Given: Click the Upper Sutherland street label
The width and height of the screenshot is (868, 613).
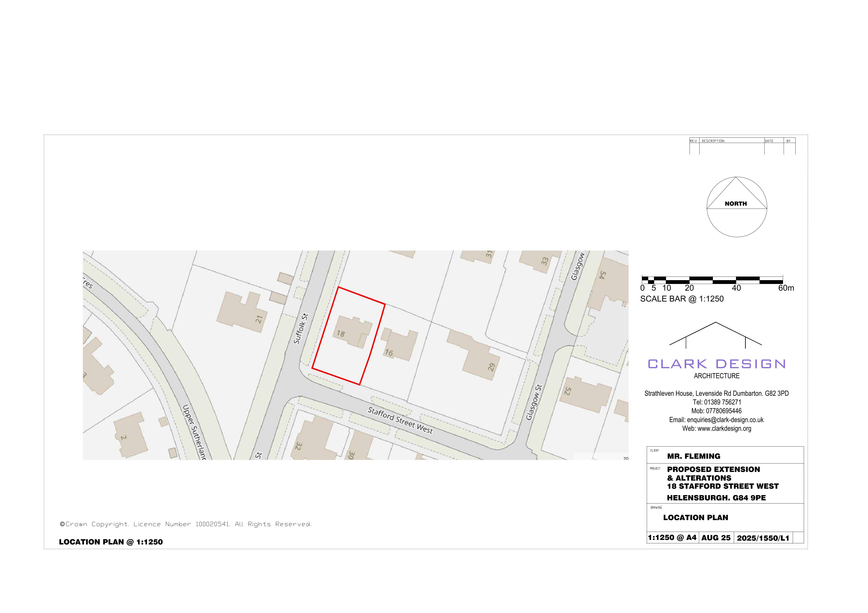Looking at the screenshot, I should pyautogui.click(x=194, y=432).
